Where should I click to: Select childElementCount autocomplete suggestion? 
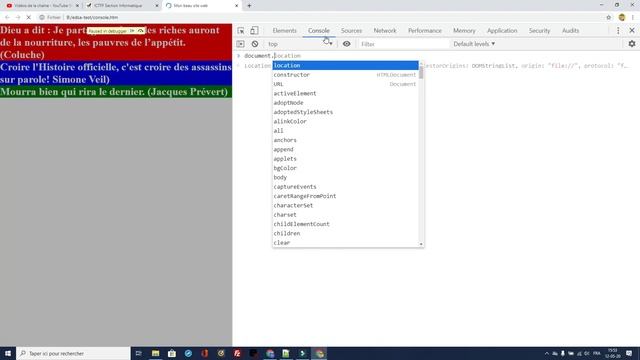click(x=345, y=224)
